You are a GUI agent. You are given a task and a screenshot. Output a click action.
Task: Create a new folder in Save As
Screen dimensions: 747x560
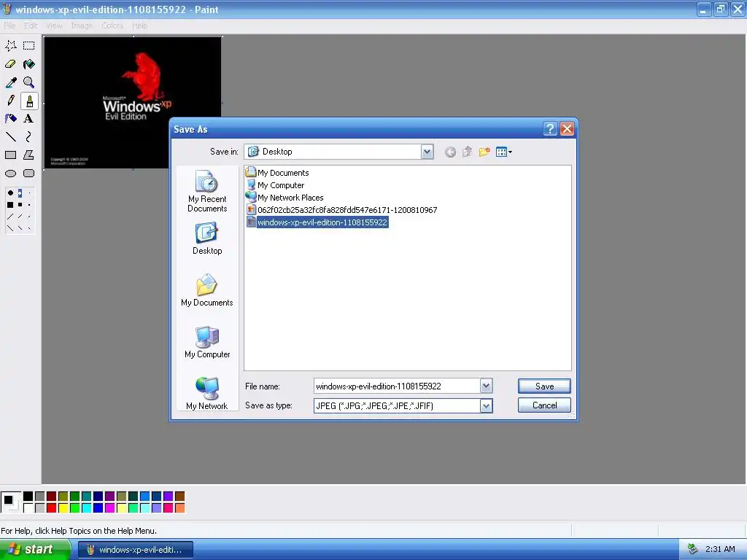[x=484, y=152]
